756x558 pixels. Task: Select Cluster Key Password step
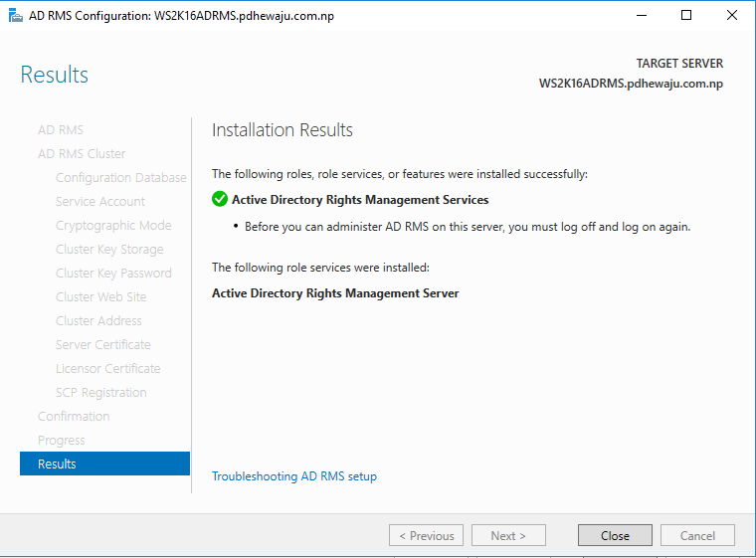tap(113, 273)
